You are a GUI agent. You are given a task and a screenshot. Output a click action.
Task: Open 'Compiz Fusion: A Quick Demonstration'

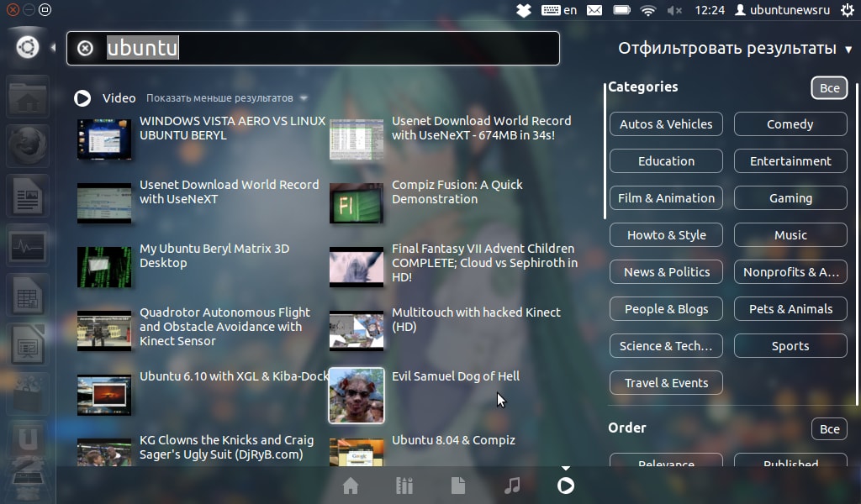(457, 192)
